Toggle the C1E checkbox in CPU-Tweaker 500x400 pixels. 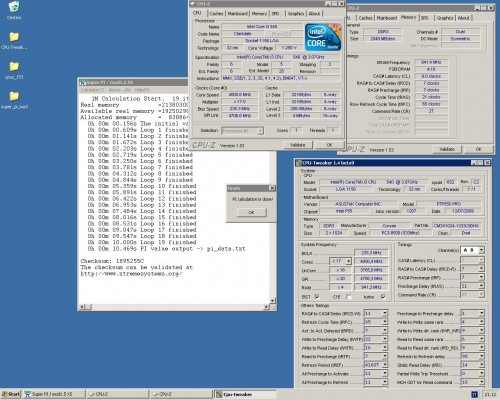(349, 297)
